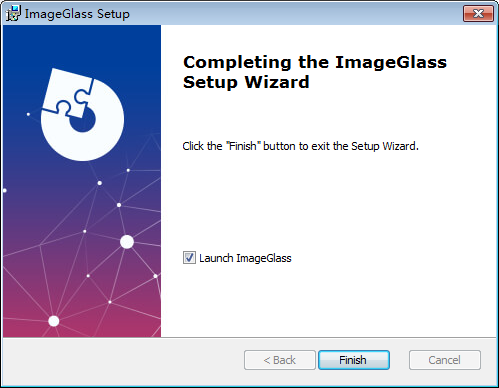Click the white ImageGlass logo in banner
The image size is (499, 388).
click(x=82, y=115)
